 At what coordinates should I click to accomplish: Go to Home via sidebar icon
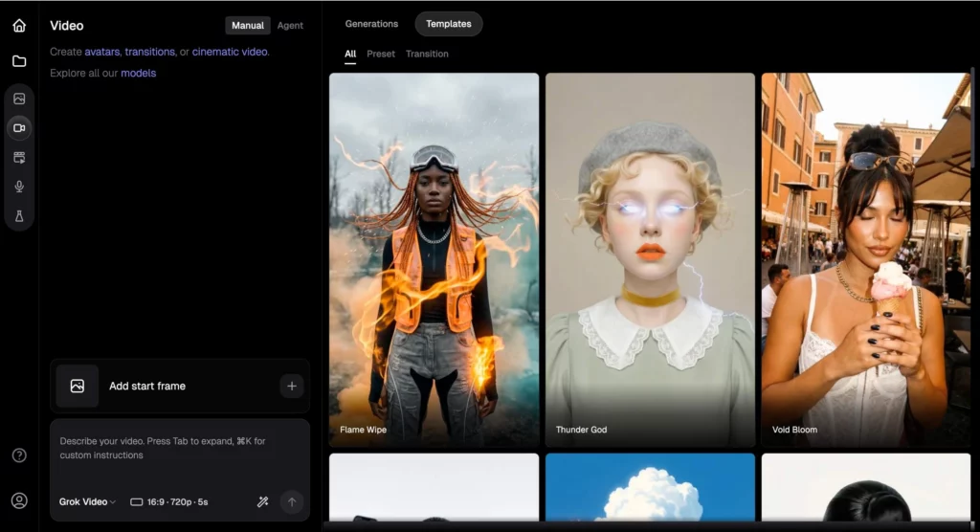[19, 26]
